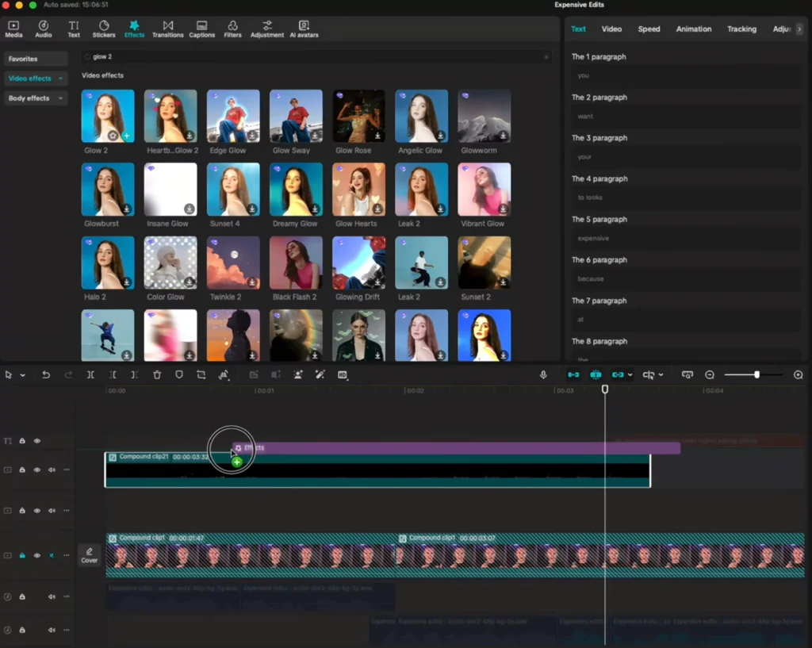Open the Transitions panel
This screenshot has width=812, height=648.
pyautogui.click(x=167, y=29)
